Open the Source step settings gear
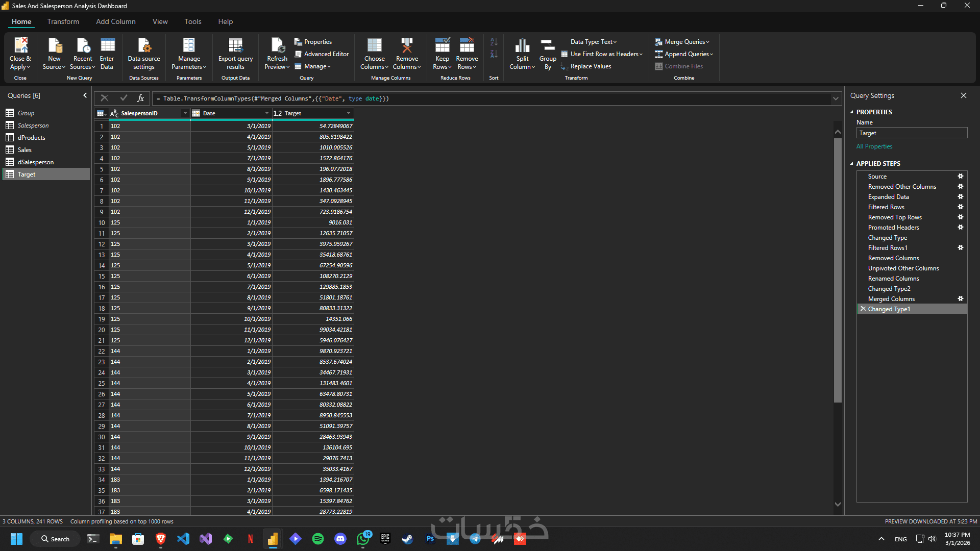Image resolution: width=980 pixels, height=551 pixels. [x=960, y=177]
